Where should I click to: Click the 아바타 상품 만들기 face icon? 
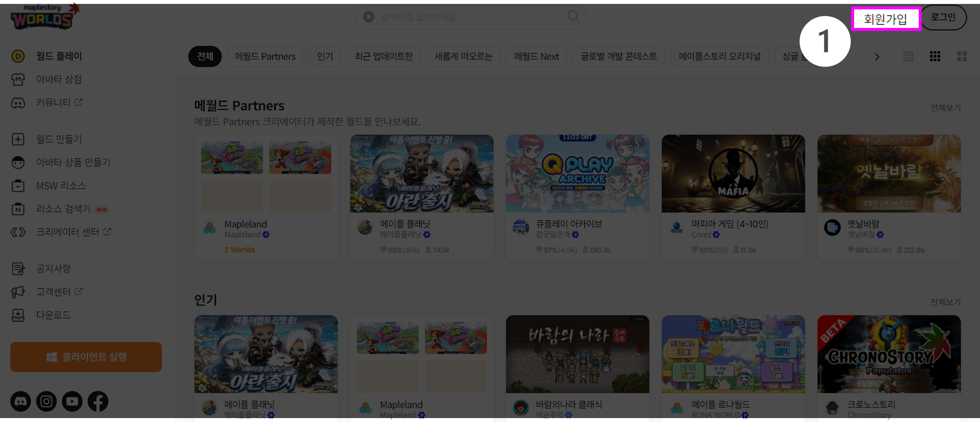click(x=18, y=162)
